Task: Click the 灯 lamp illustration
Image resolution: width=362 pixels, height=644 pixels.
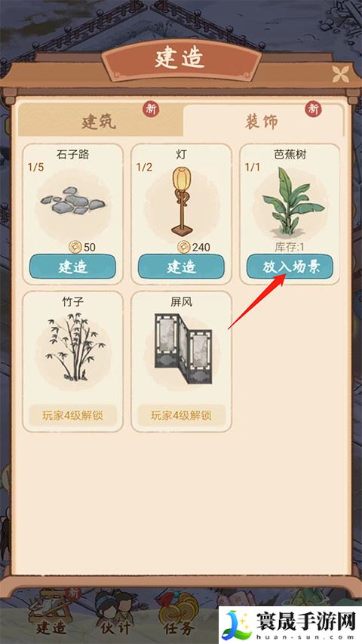Action: pyautogui.click(x=181, y=202)
